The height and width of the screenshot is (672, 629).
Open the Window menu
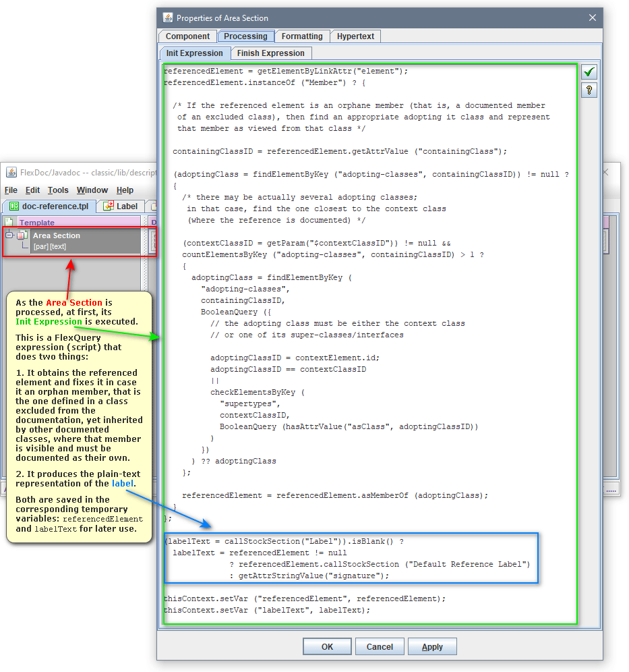tap(92, 190)
